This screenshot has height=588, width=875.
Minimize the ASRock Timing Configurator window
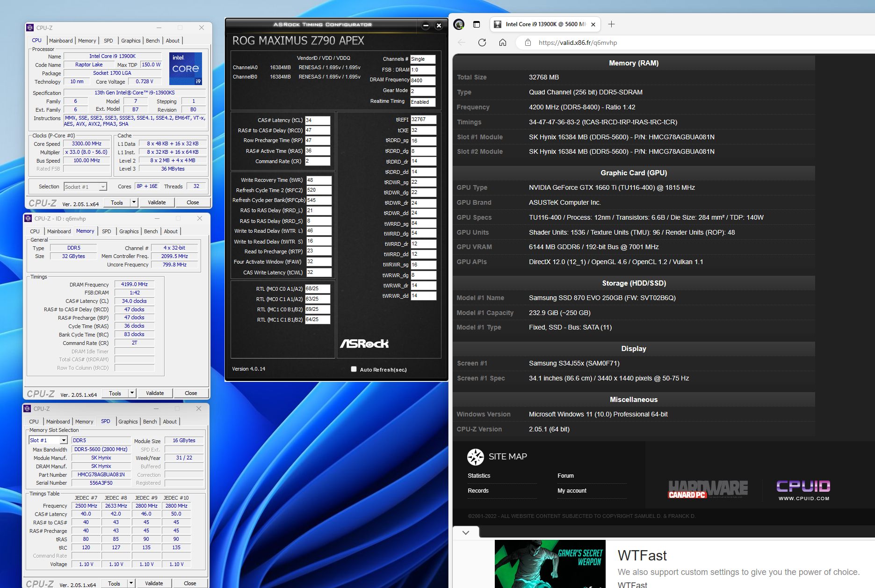[426, 26]
